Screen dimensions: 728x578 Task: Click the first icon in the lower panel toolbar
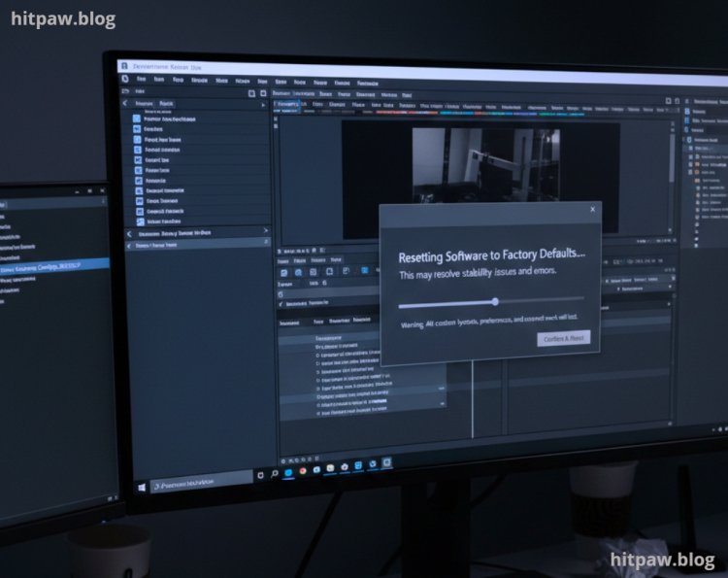point(283,273)
